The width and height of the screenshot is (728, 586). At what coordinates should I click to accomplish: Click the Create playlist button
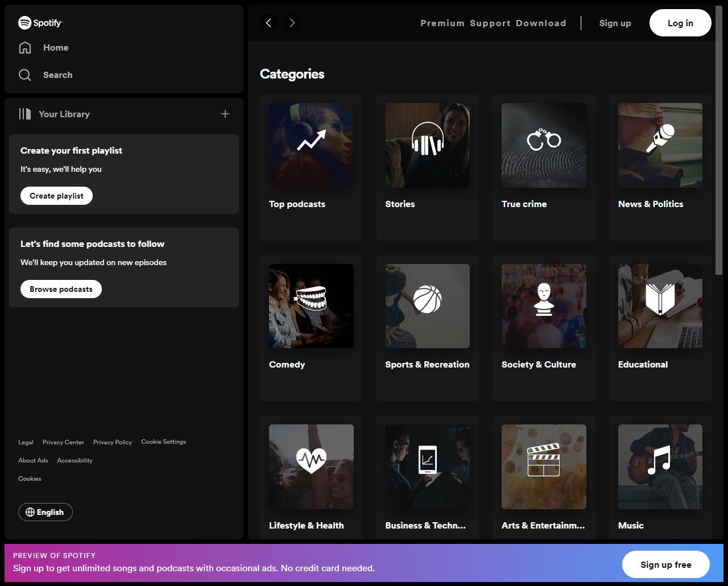point(57,196)
